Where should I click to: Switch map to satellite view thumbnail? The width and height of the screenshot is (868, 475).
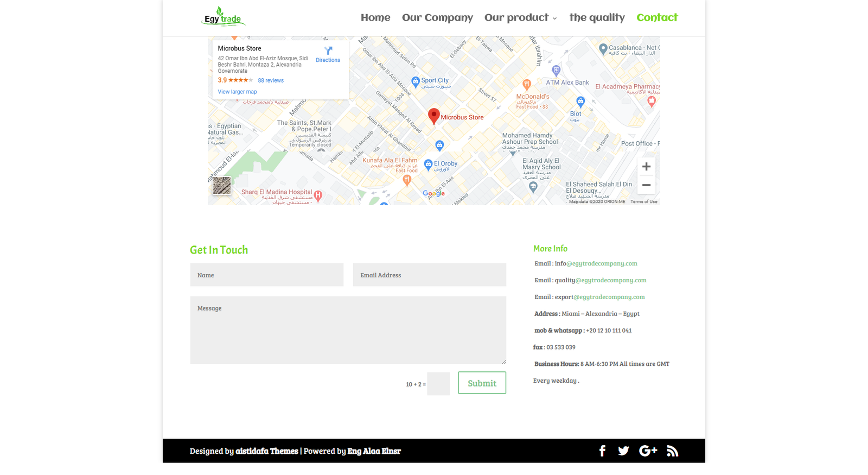222,186
